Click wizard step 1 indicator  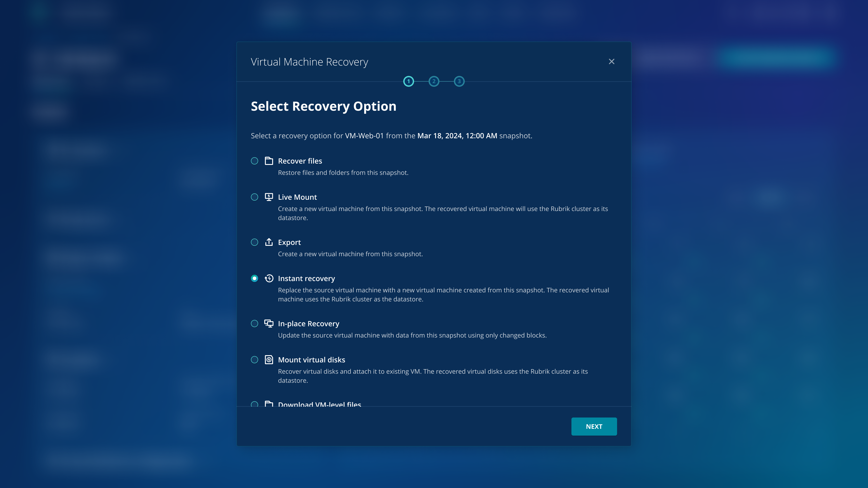408,82
